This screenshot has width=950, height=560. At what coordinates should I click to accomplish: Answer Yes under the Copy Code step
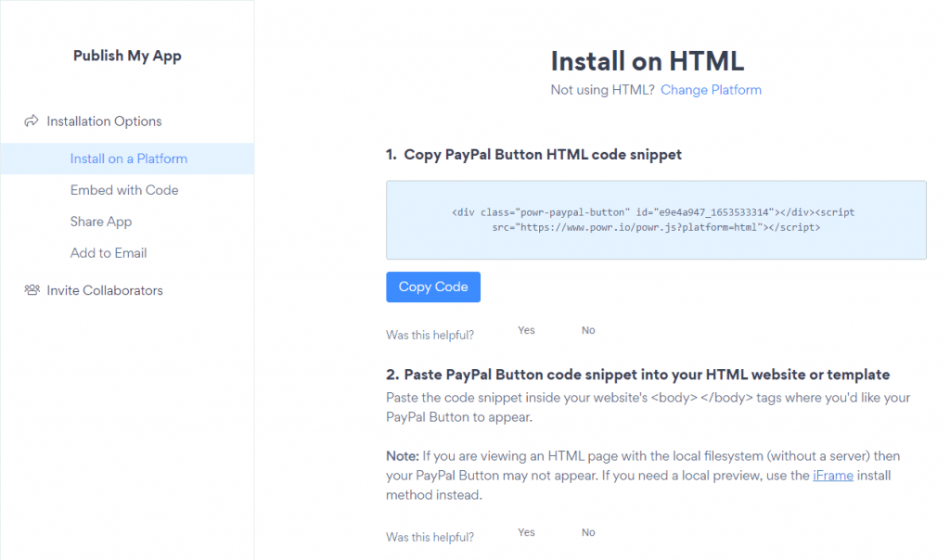(526, 330)
